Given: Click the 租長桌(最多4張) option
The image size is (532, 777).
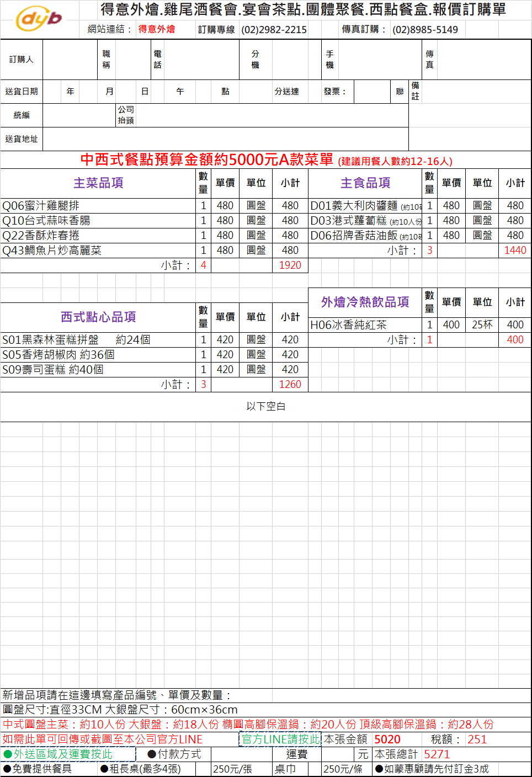Looking at the screenshot, I should pyautogui.click(x=141, y=769).
